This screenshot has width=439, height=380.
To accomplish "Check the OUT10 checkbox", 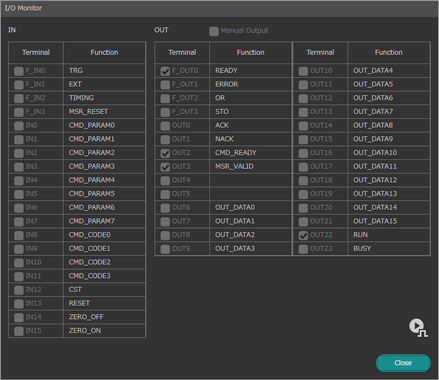I will pyautogui.click(x=303, y=71).
